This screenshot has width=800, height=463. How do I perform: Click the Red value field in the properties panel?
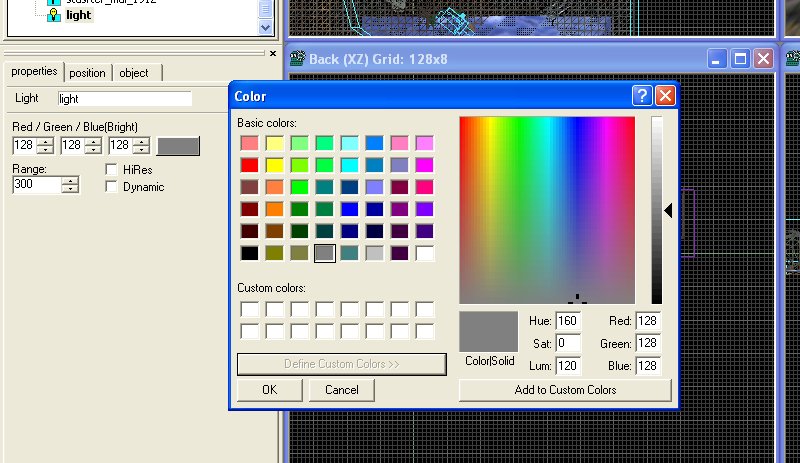click(x=24, y=145)
